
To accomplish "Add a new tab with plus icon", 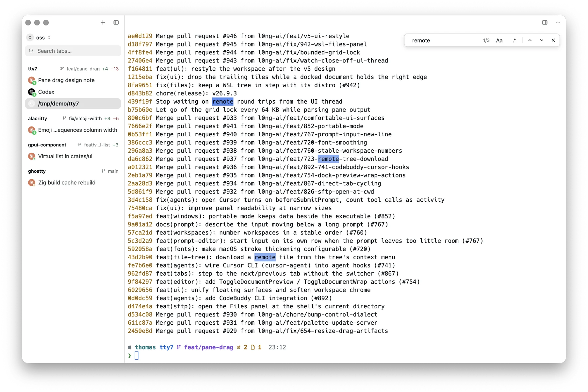I will pyautogui.click(x=103, y=23).
